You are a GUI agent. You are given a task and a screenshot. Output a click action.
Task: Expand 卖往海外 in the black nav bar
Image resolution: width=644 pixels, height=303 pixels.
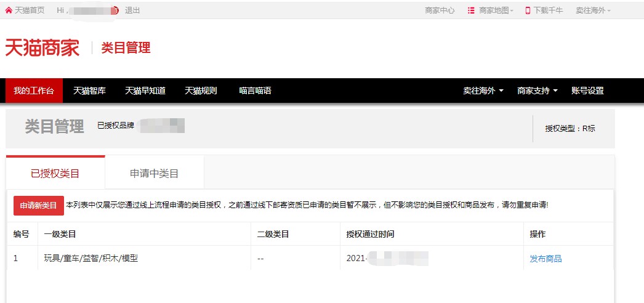click(483, 91)
